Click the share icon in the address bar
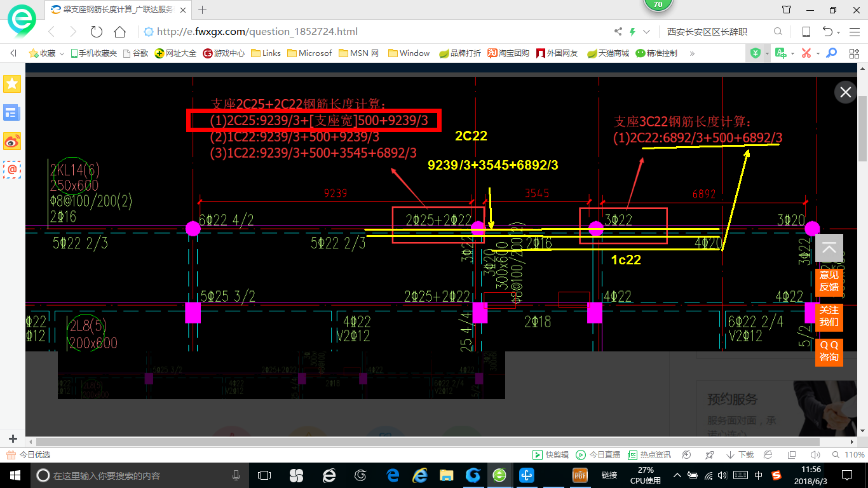Screen dimensions: 868x488 (618, 32)
